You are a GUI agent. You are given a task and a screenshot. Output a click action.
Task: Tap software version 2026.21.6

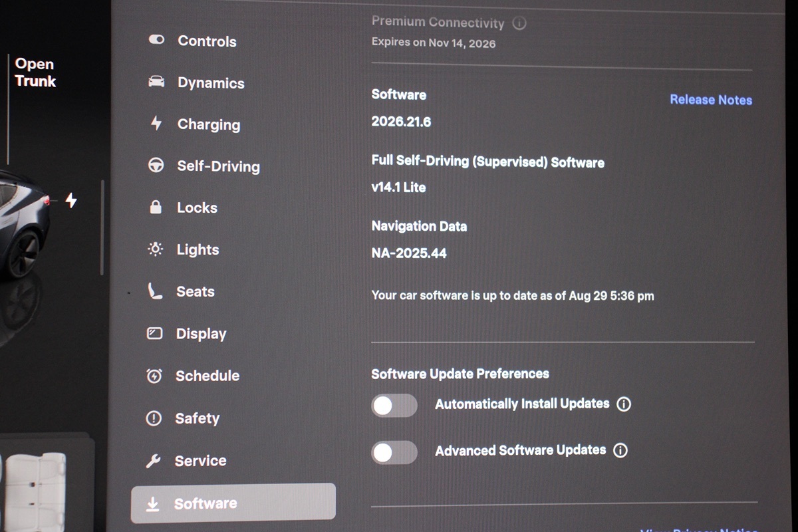tap(402, 122)
